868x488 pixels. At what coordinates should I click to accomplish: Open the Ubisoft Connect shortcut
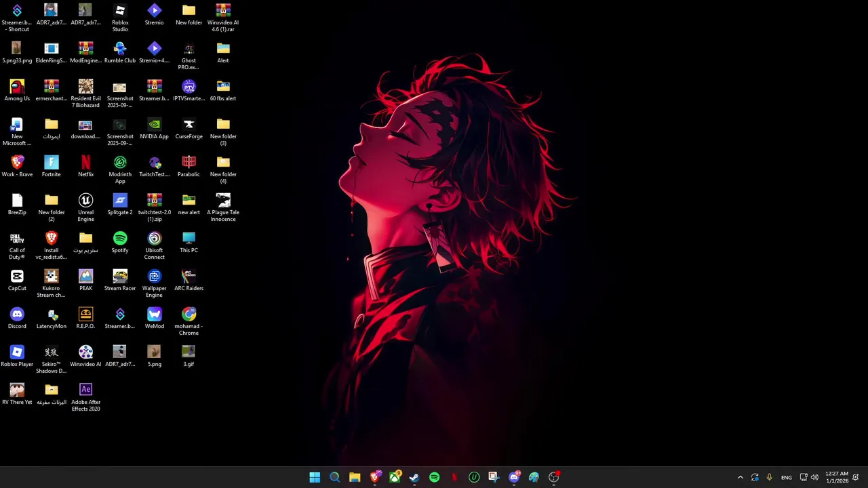pyautogui.click(x=154, y=245)
